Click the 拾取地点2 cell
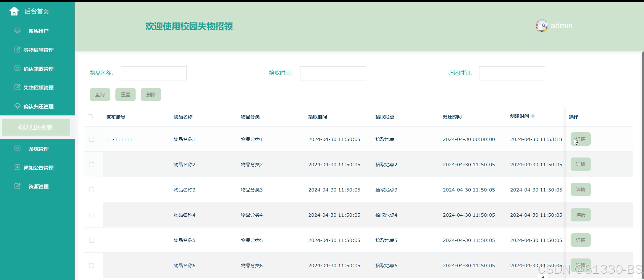The height and width of the screenshot is (280, 644). tap(386, 165)
